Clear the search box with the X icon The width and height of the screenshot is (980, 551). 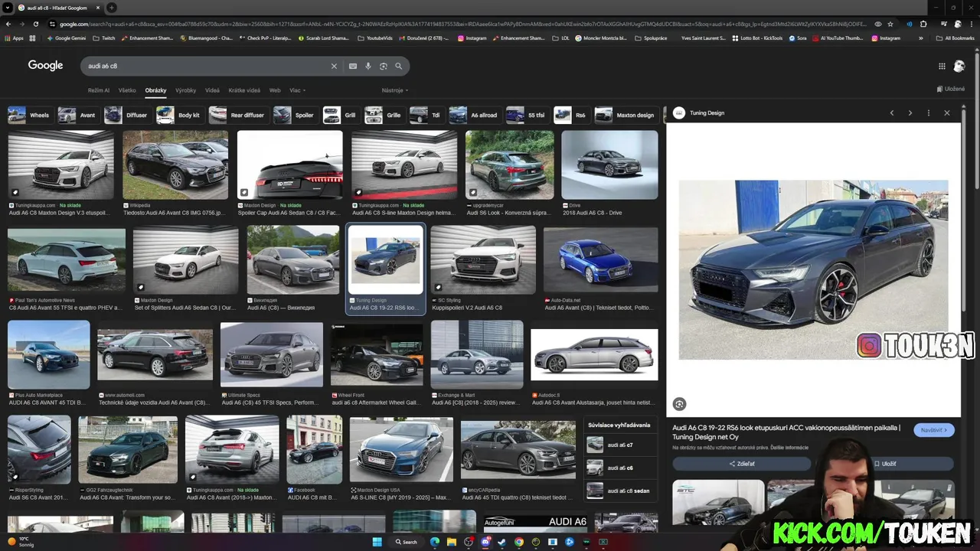334,67
